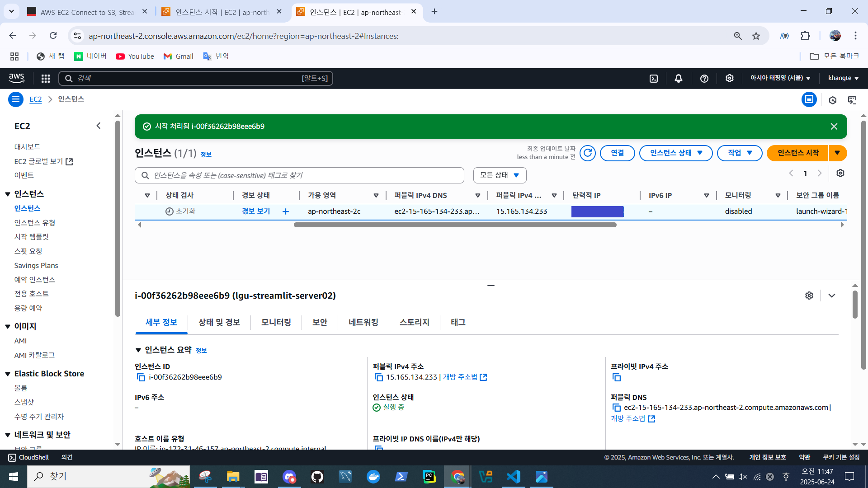Viewport: 868px width, 488px height.
Task: Open the AWS help question mark menu
Action: click(704, 79)
